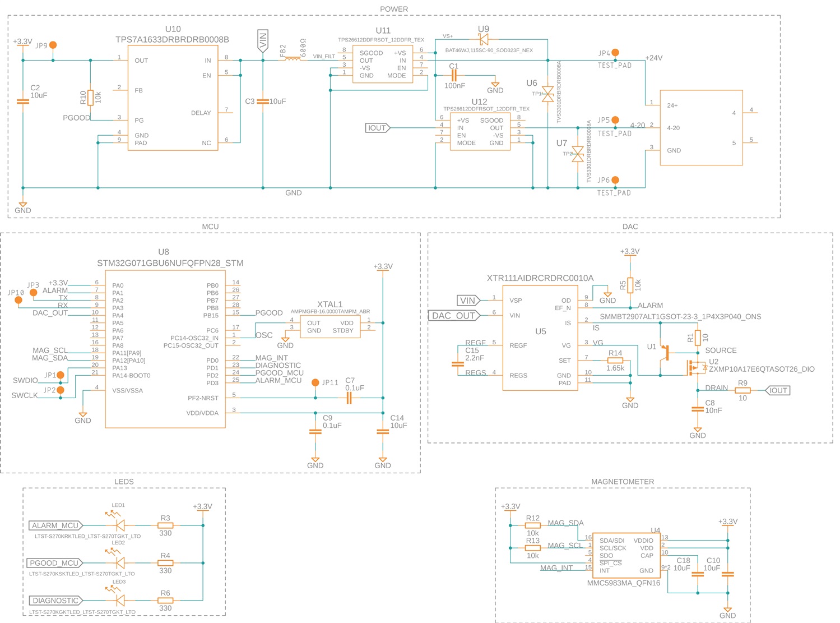This screenshot has height=623, width=840.
Task: Click the MAGNETOMETER section title
Action: (x=623, y=482)
